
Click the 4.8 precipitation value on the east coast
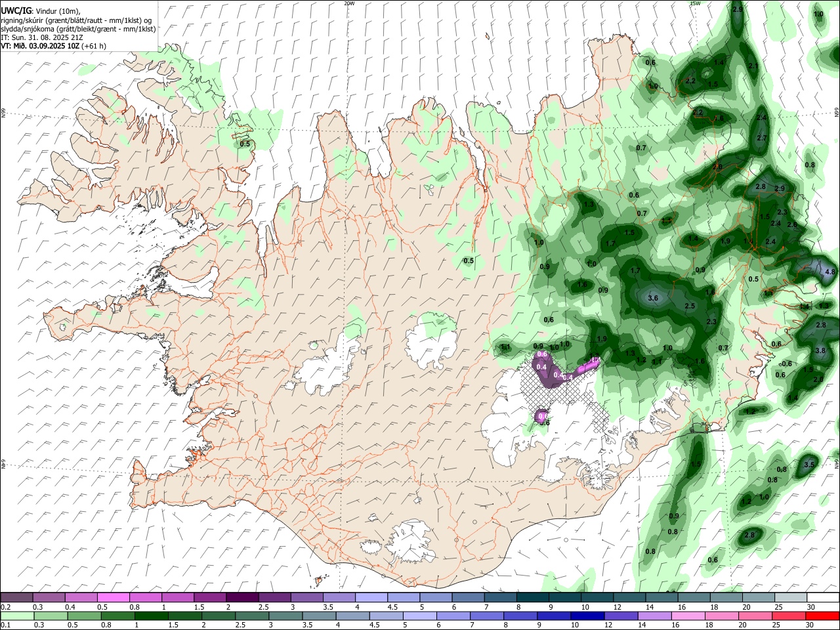830,272
